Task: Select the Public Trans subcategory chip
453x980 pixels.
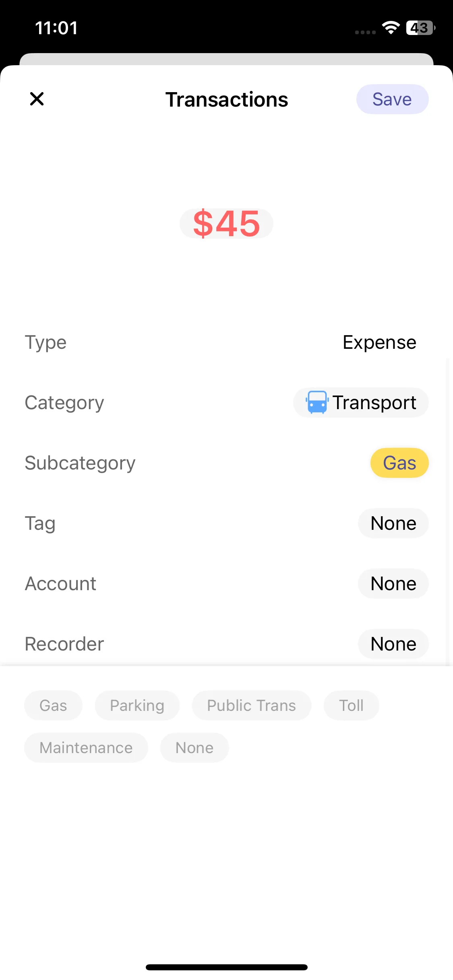Action: [251, 706]
